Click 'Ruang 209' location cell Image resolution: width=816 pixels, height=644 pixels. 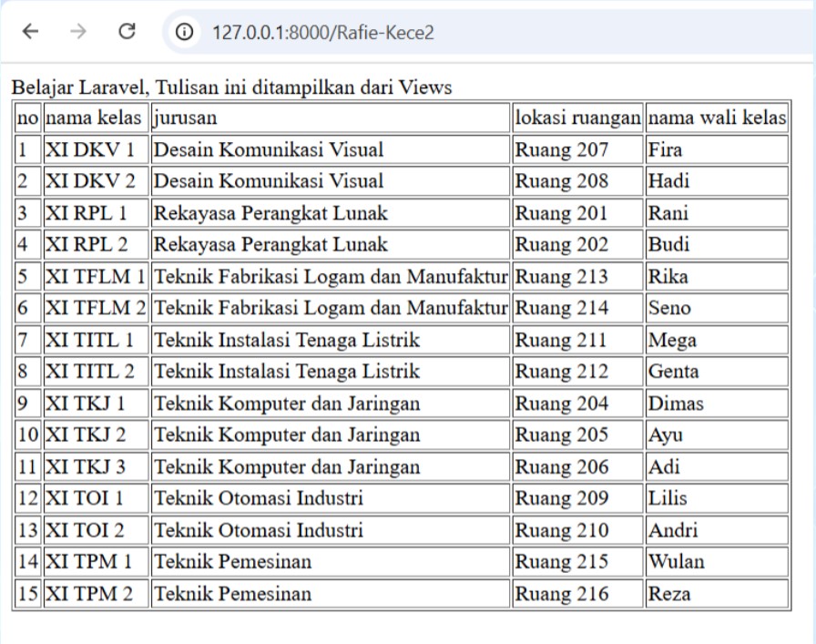[577, 498]
